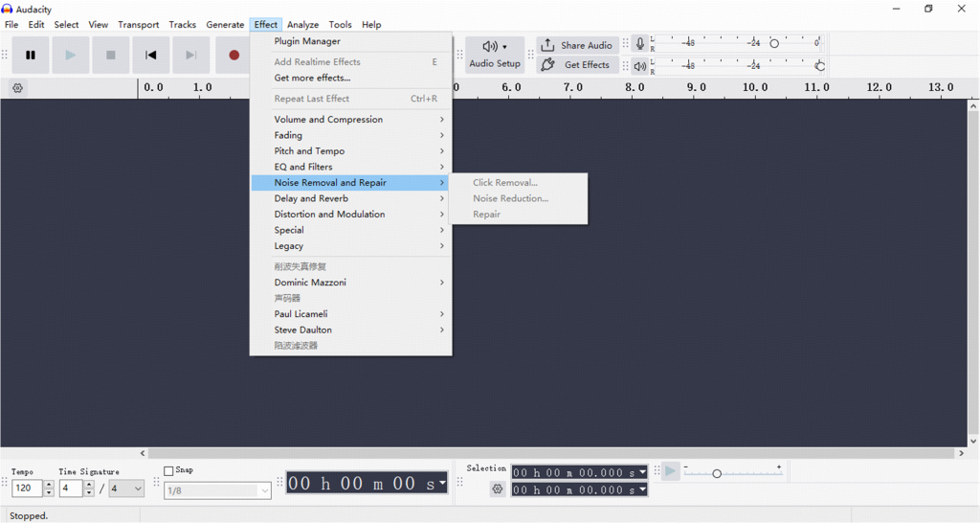Open timeline options gear icon
980x523 pixels.
pos(17,88)
